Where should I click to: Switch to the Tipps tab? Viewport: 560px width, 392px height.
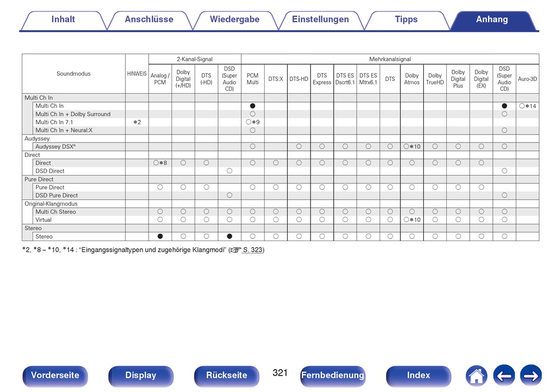pyautogui.click(x=406, y=19)
